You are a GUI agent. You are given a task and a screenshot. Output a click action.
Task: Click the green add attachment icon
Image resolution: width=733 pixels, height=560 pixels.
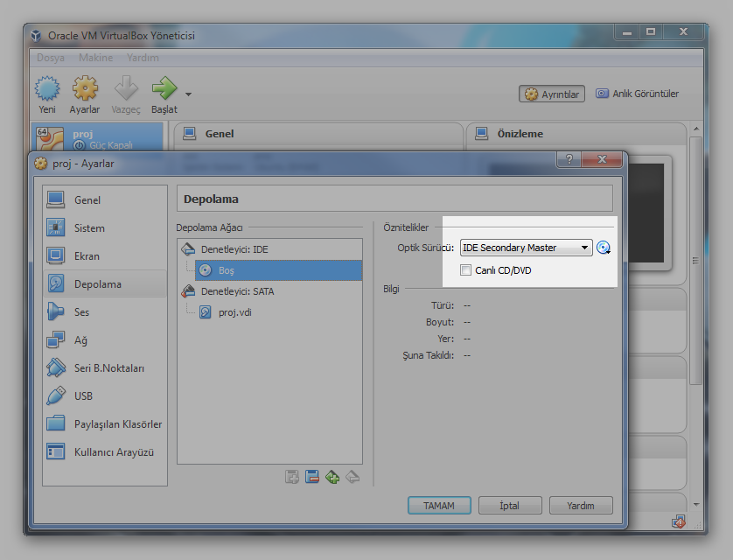click(x=332, y=477)
